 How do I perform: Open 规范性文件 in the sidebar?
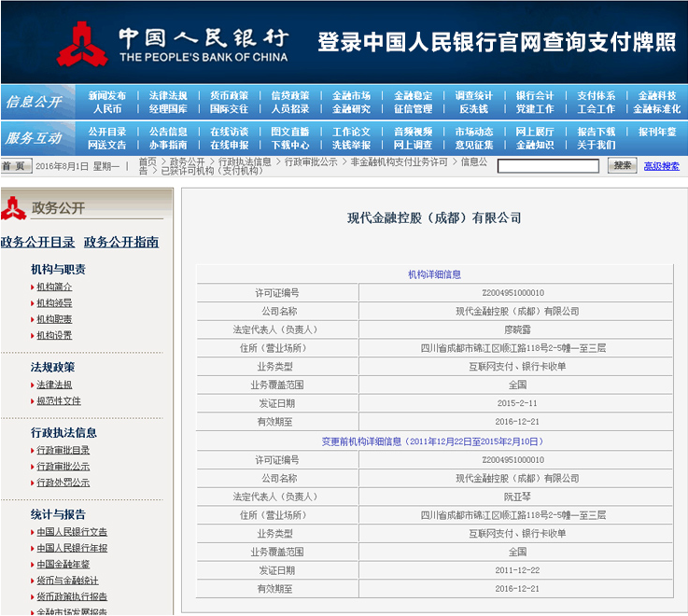(x=59, y=401)
